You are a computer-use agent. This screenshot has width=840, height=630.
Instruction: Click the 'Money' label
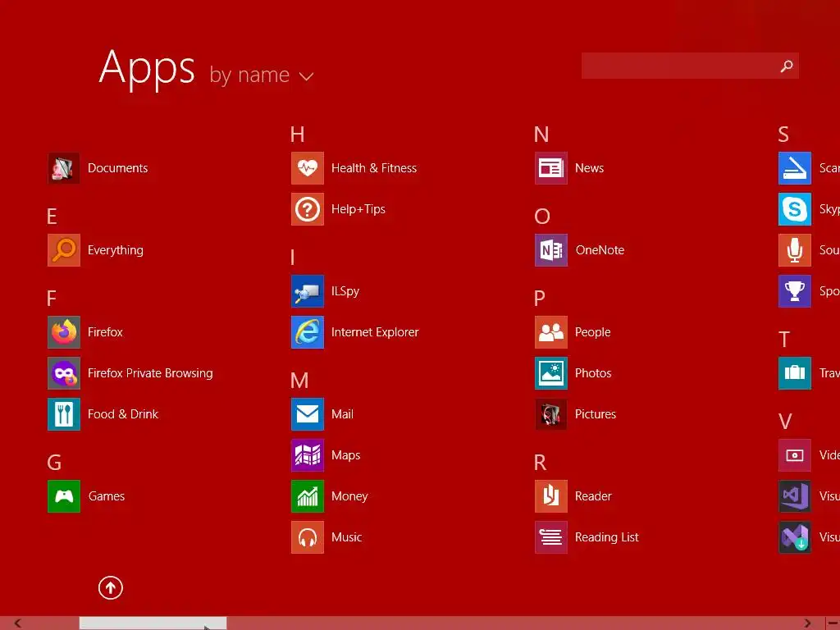pos(349,496)
